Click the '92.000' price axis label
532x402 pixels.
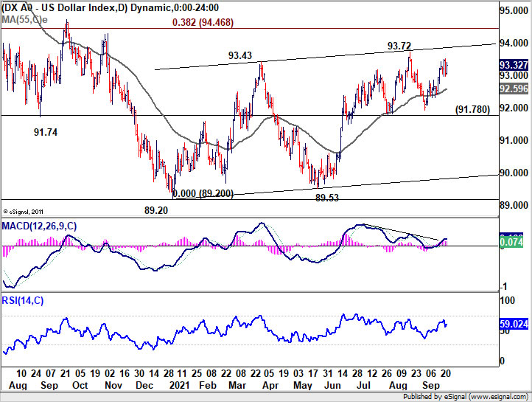(x=514, y=108)
